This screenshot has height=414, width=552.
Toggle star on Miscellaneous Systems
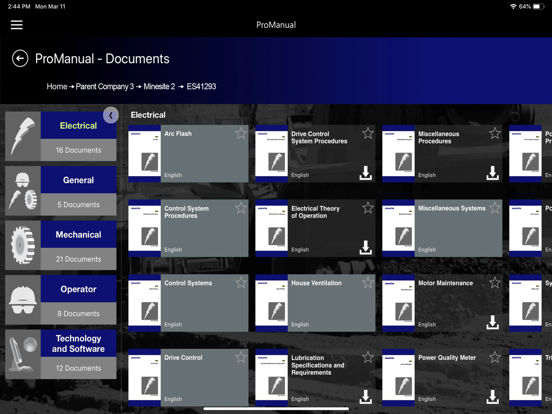coord(495,208)
